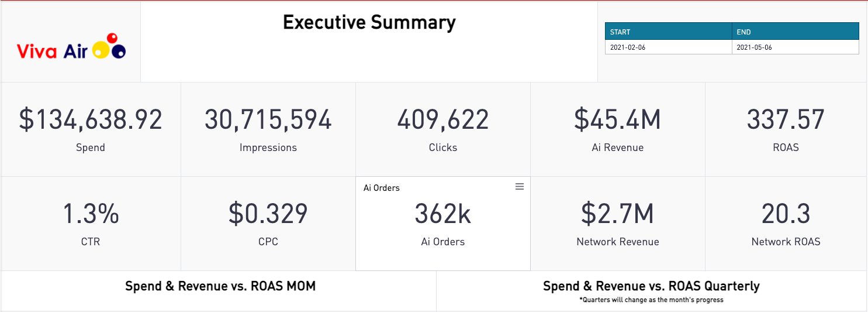Viewport: 868px width, 312px height.
Task: Click the Ai Orders tile title label
Action: click(x=382, y=188)
